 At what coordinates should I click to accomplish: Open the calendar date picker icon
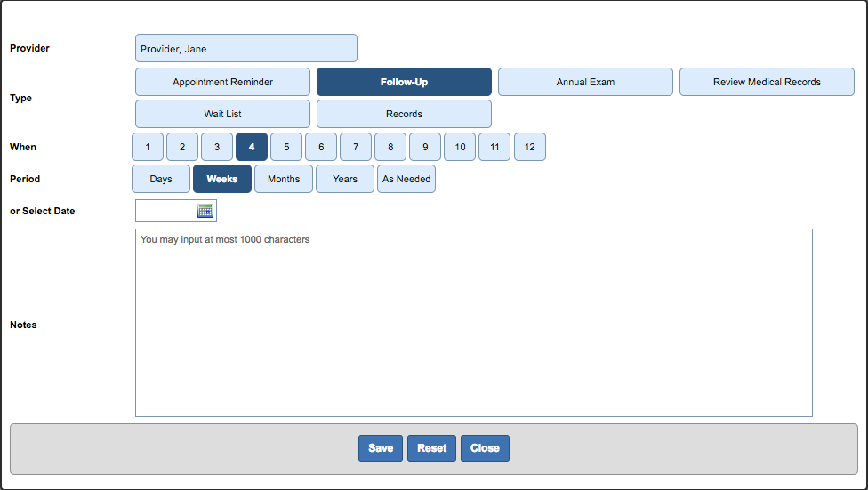(x=205, y=211)
